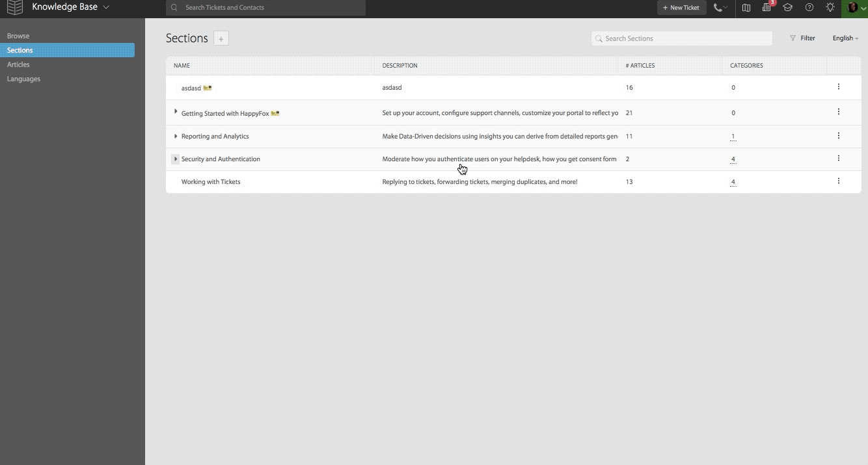Add a new section with plus button
This screenshot has width=868, height=465.
pos(221,38)
